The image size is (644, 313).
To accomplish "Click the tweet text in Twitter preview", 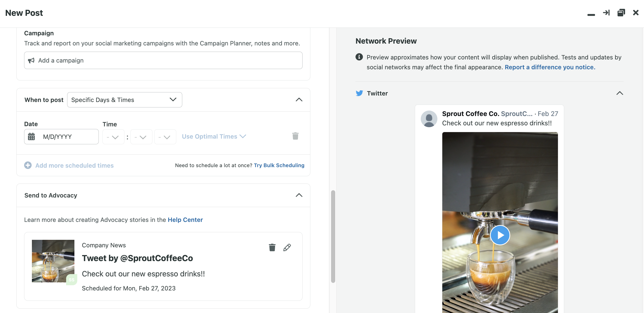I will (497, 123).
